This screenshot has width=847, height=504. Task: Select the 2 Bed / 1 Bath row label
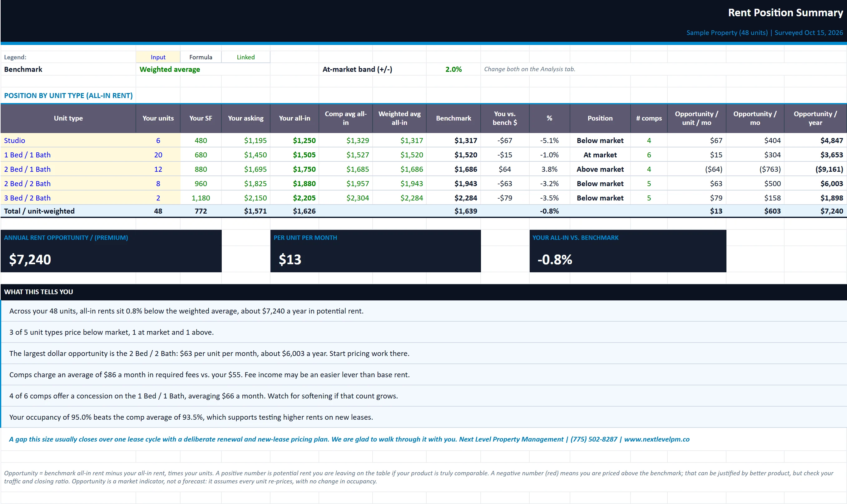click(x=68, y=169)
